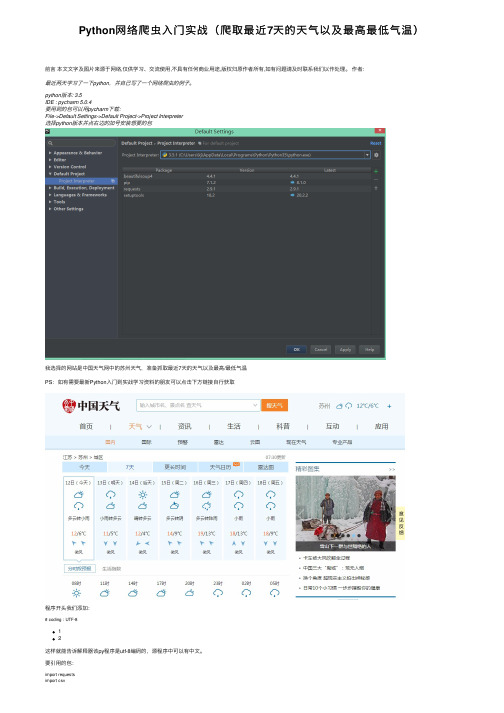Viewport: 504px width, 713px height.
Task: Open the 资讯 nav item
Action: [184, 427]
